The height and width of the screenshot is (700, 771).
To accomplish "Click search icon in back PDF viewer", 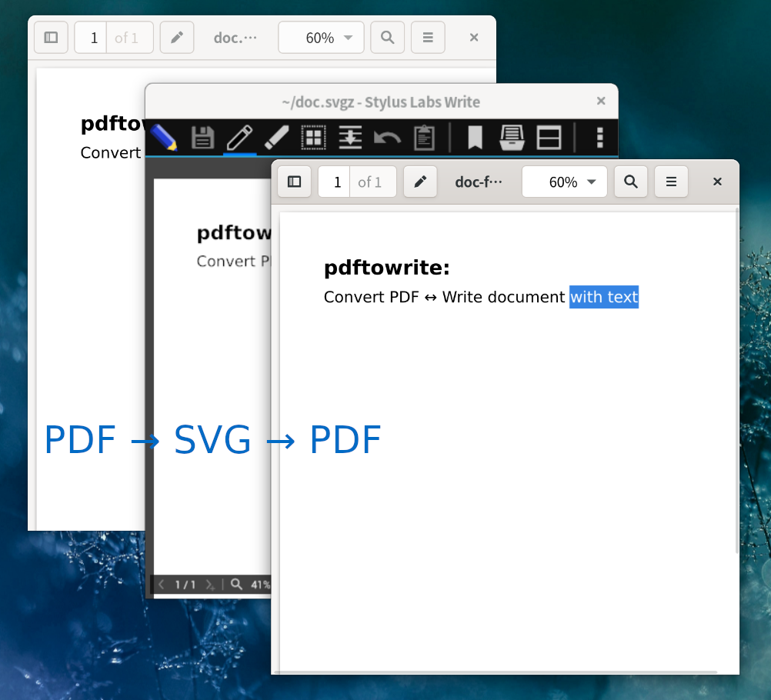I will tap(388, 38).
